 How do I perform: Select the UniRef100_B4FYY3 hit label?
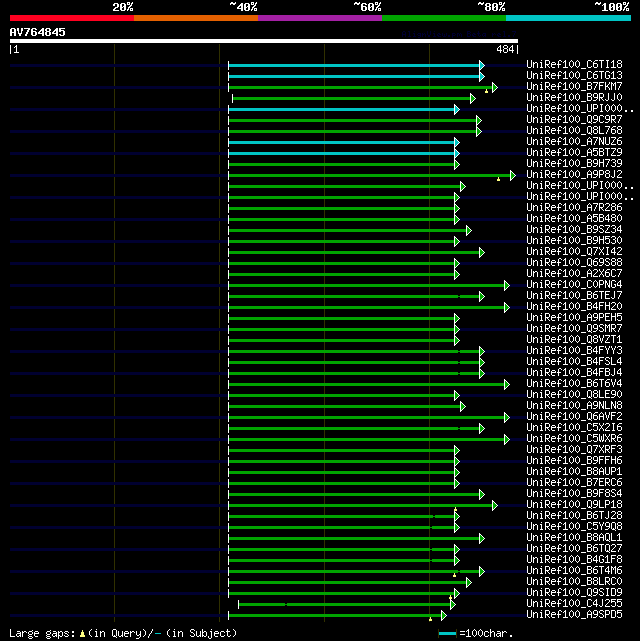click(574, 351)
